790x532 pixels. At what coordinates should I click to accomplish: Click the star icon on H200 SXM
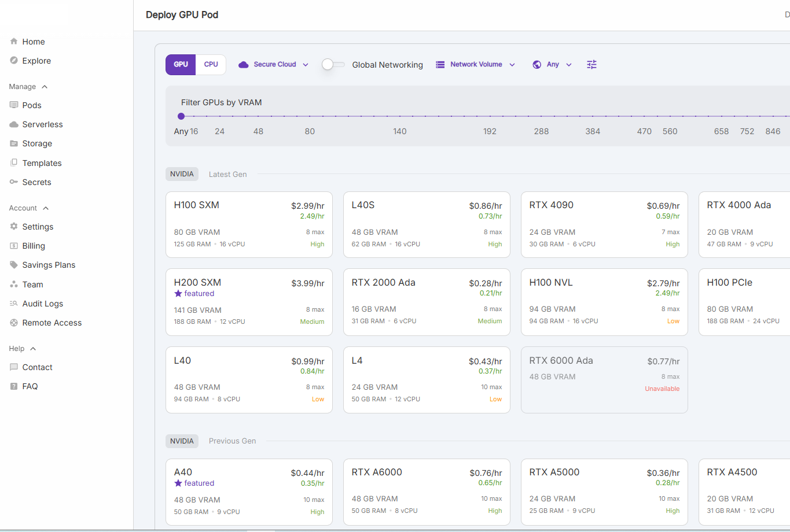[178, 294]
